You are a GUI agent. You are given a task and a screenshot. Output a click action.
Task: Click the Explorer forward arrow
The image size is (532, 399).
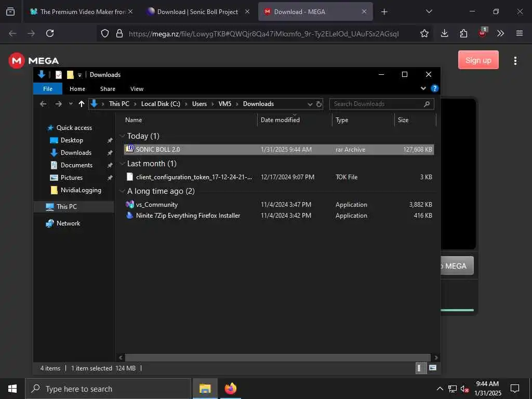[x=58, y=104]
